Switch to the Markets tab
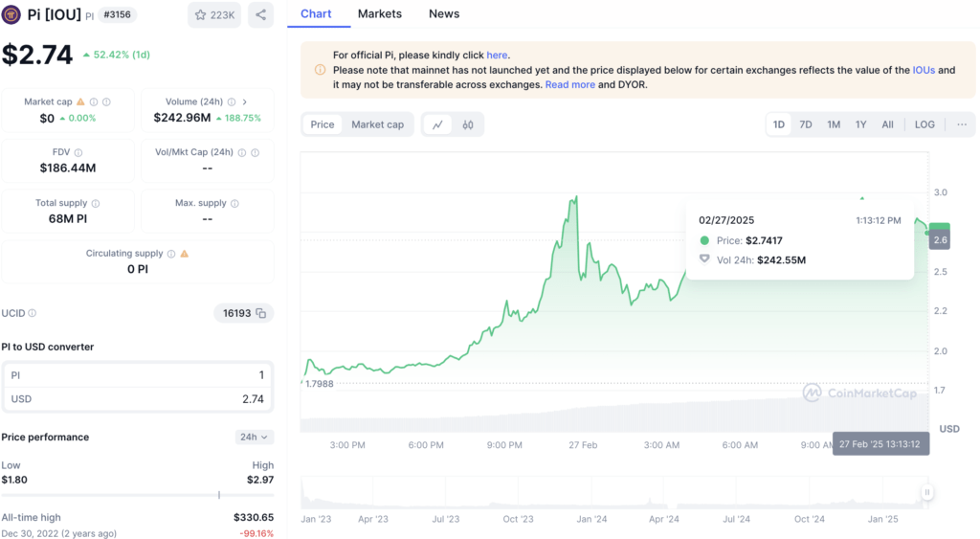This screenshot has width=980, height=539. [x=379, y=13]
